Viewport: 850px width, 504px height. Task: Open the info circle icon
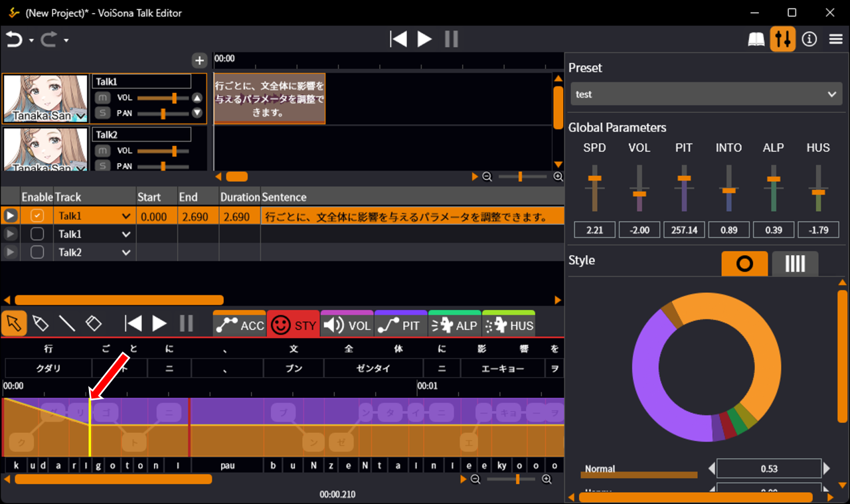pyautogui.click(x=809, y=40)
